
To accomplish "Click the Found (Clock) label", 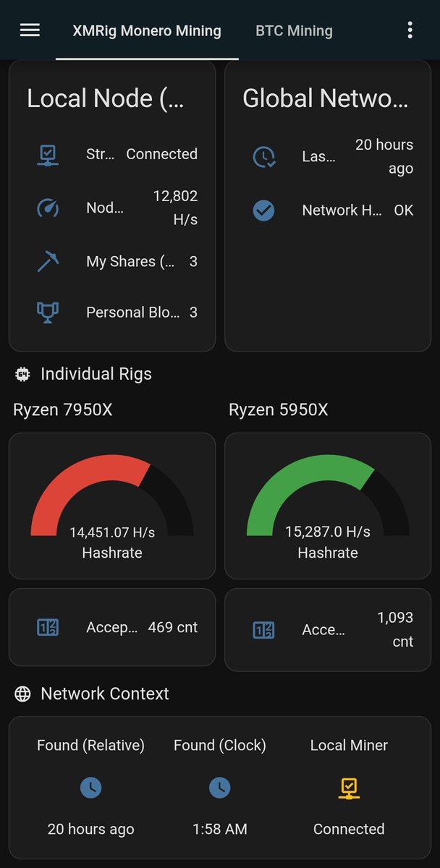I will click(x=220, y=746).
